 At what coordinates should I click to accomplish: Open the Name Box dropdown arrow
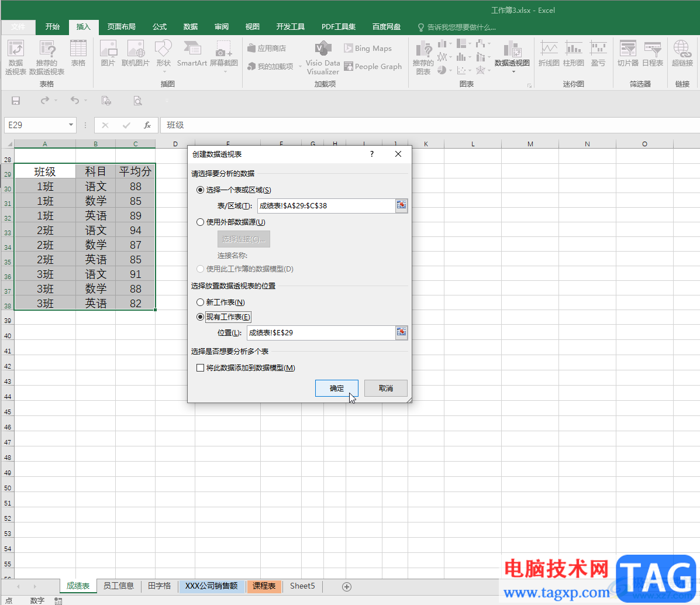pyautogui.click(x=71, y=125)
